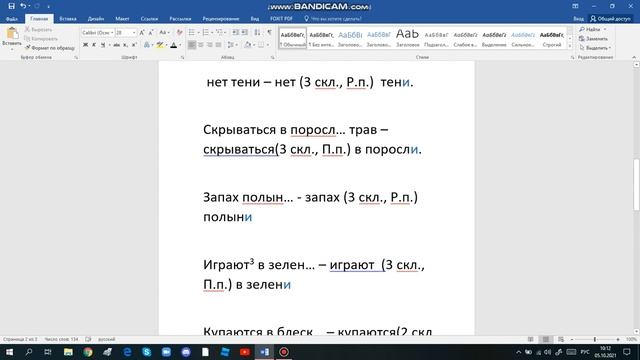Toggle paragraph marks display
The width and height of the screenshot is (640, 360).
click(269, 32)
